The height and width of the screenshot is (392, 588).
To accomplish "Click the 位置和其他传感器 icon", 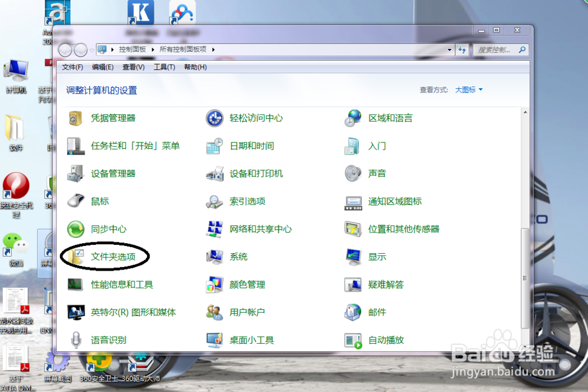I will [x=353, y=230].
